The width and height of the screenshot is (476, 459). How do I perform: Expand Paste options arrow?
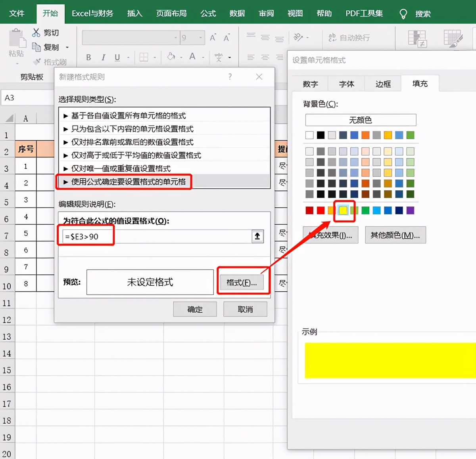(x=17, y=63)
